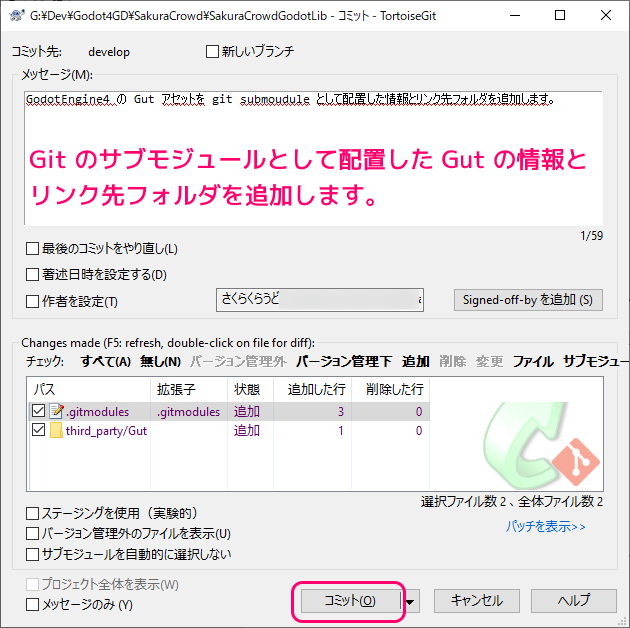Click the コミット(O) button

(x=350, y=601)
